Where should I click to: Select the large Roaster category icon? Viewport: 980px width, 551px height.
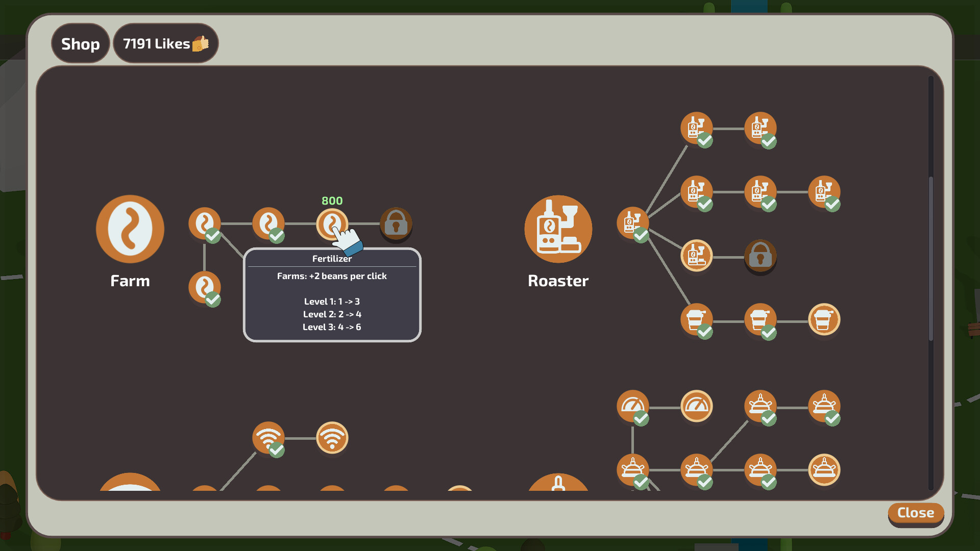click(x=558, y=230)
